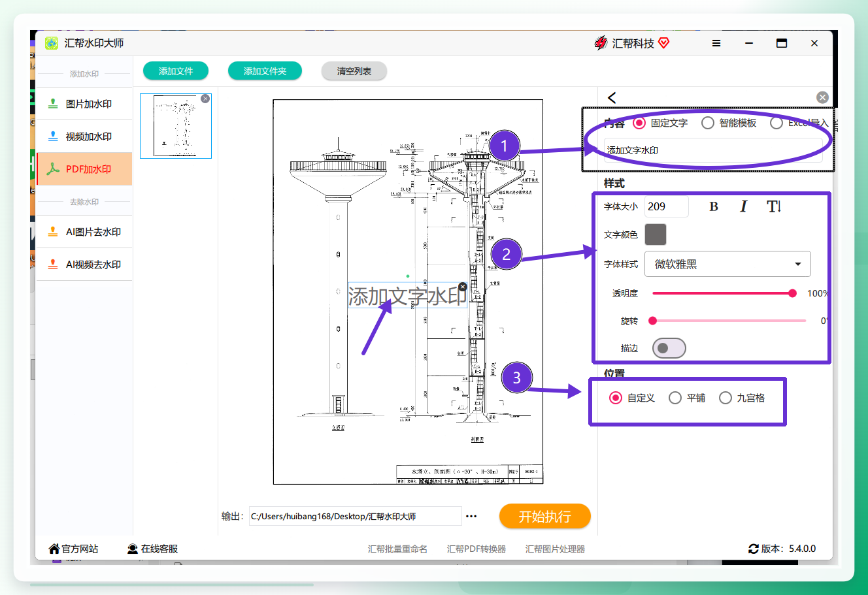
Task: Select the 平铺 position radio
Action: tap(675, 398)
